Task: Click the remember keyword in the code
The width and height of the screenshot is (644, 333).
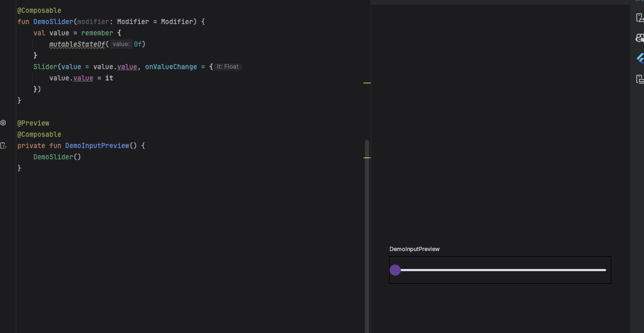Action: [x=97, y=33]
